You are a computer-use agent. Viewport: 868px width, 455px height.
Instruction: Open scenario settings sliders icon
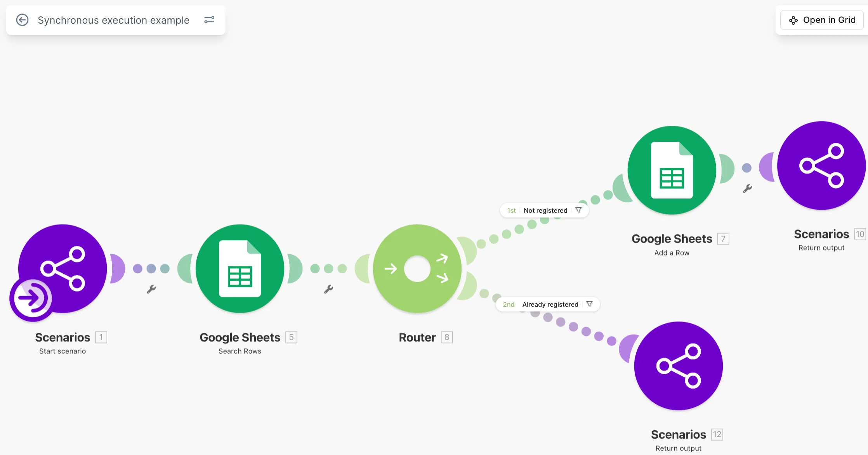tap(209, 20)
